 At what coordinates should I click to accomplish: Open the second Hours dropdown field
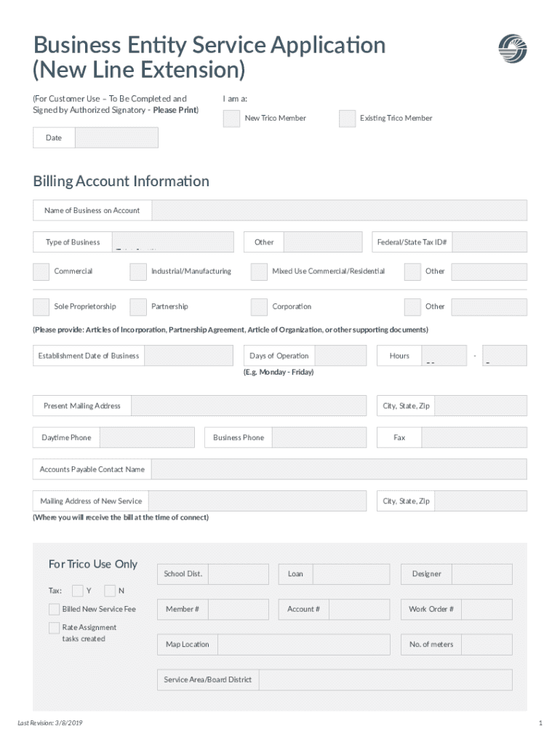(x=504, y=356)
